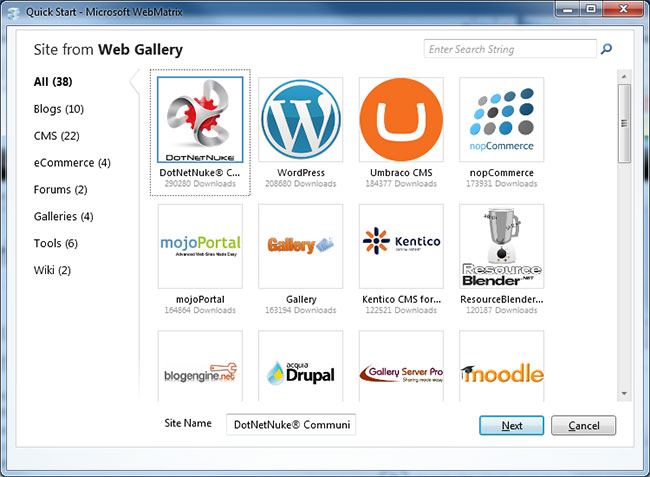Click the search magnifier icon

point(606,49)
